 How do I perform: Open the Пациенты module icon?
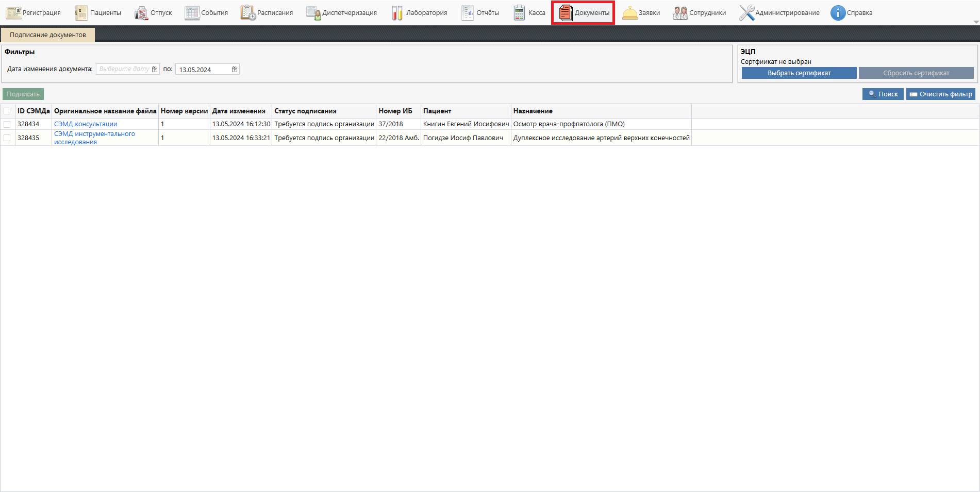point(81,13)
